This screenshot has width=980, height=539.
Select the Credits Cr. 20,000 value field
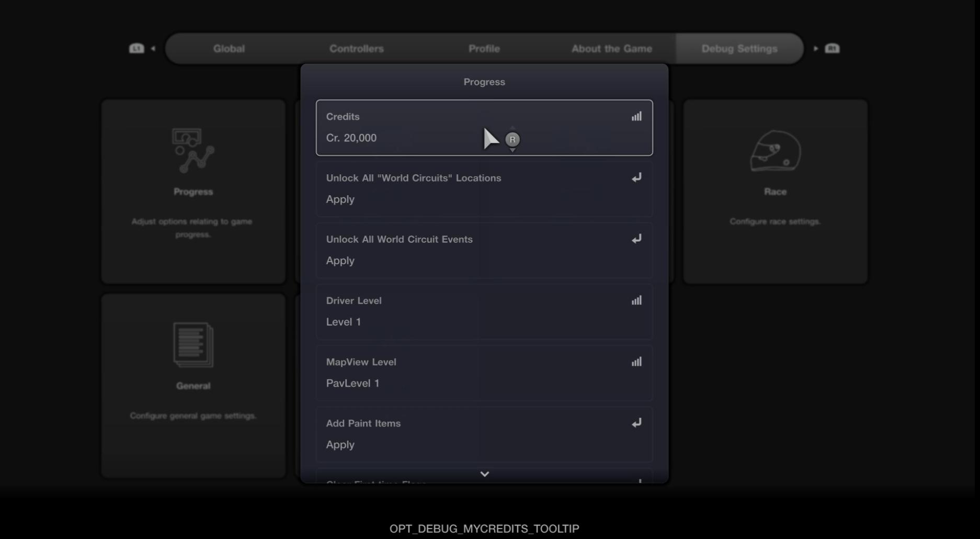[351, 138]
